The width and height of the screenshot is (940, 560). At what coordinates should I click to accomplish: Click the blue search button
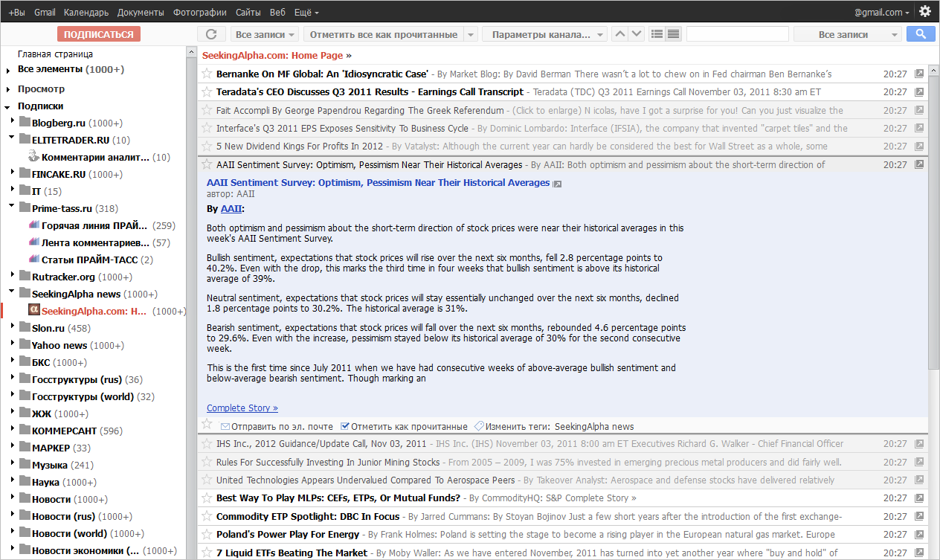coord(920,33)
